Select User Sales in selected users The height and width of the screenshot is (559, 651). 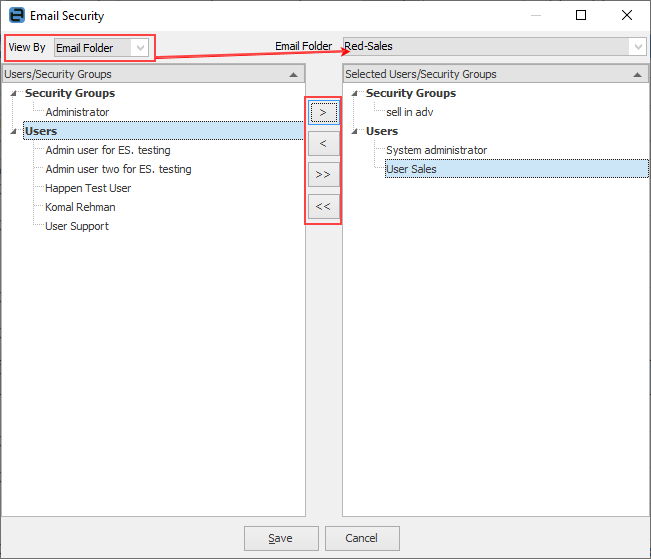(516, 169)
